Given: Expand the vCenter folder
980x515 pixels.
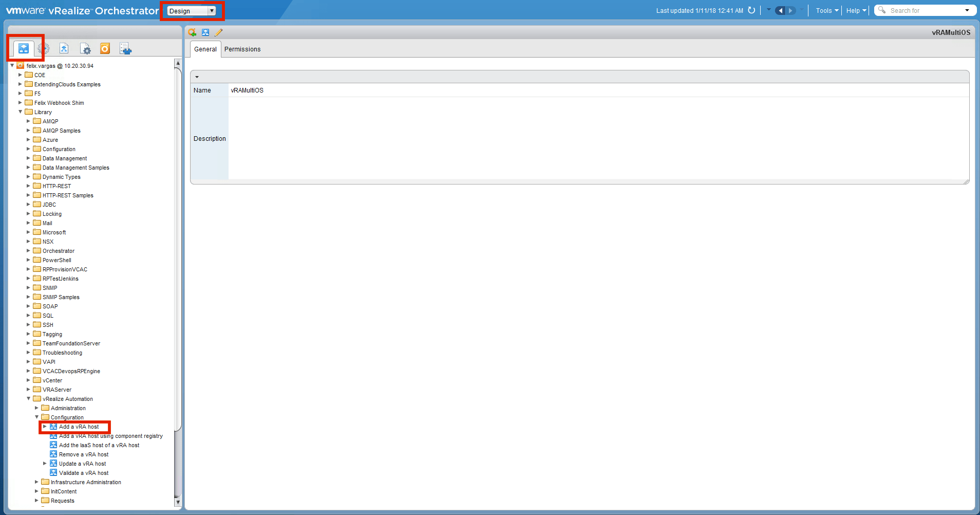Looking at the screenshot, I should (x=28, y=380).
